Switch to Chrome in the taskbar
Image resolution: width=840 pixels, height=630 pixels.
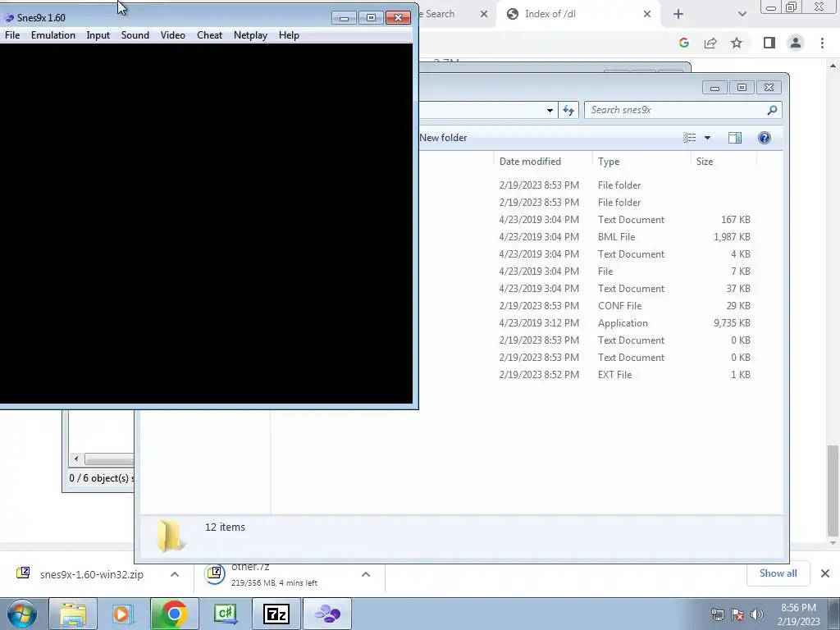click(174, 614)
